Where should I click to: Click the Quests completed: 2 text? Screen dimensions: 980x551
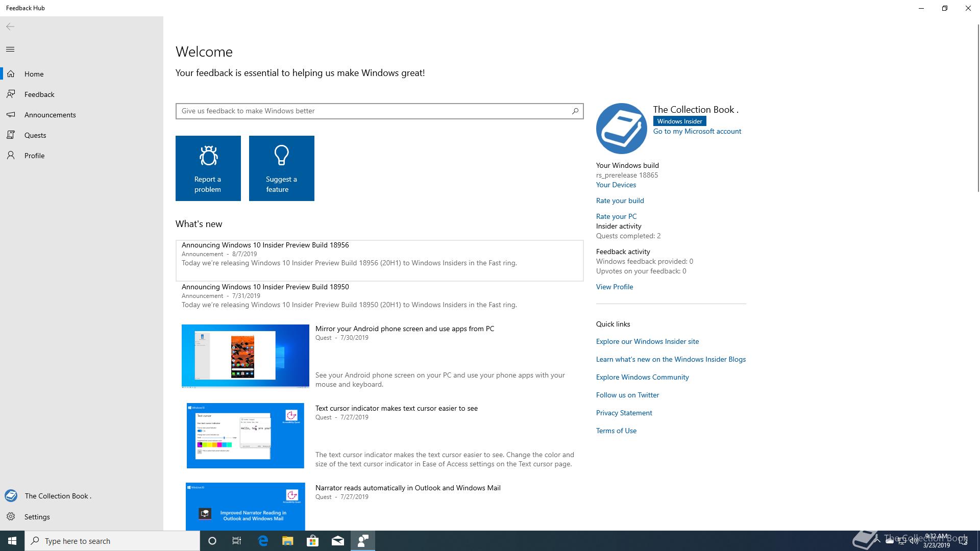[628, 236]
